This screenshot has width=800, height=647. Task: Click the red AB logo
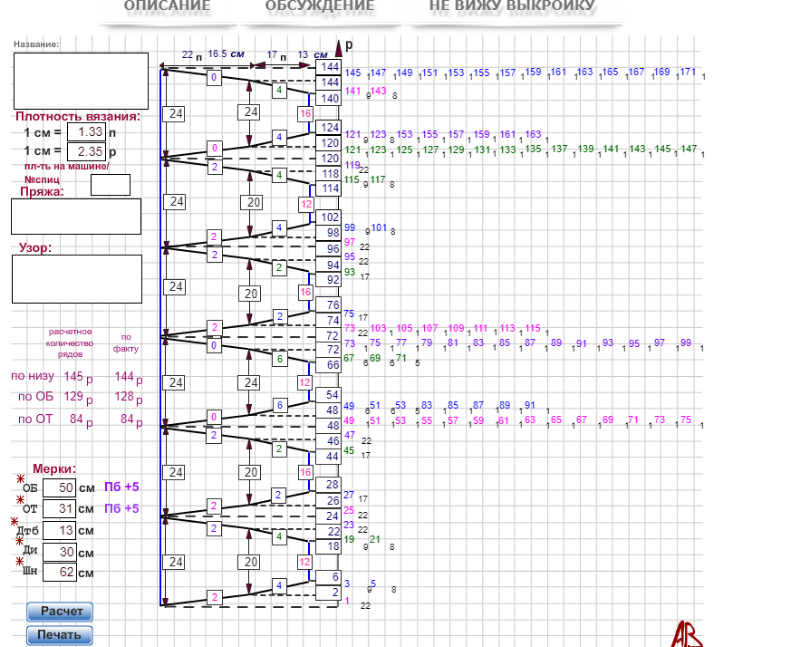687,633
